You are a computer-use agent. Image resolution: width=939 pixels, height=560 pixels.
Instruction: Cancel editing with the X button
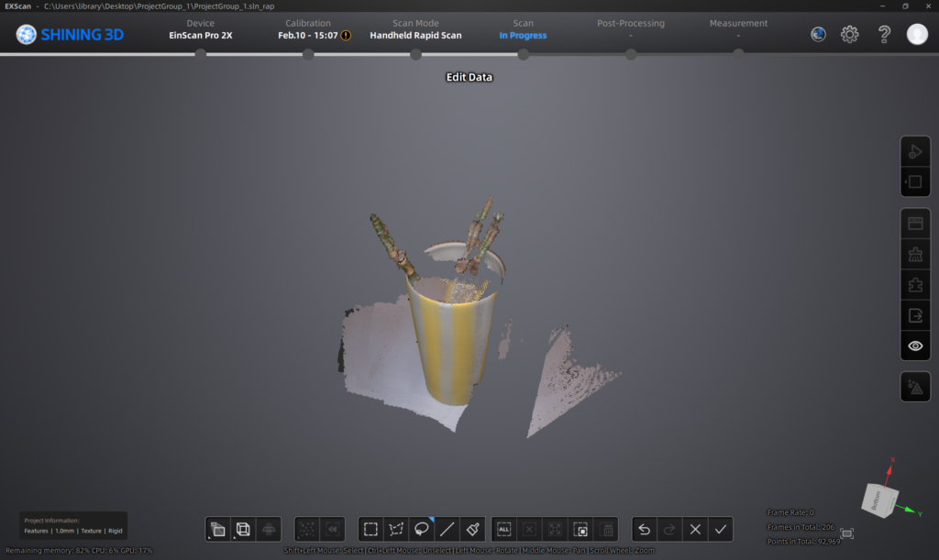pyautogui.click(x=695, y=529)
